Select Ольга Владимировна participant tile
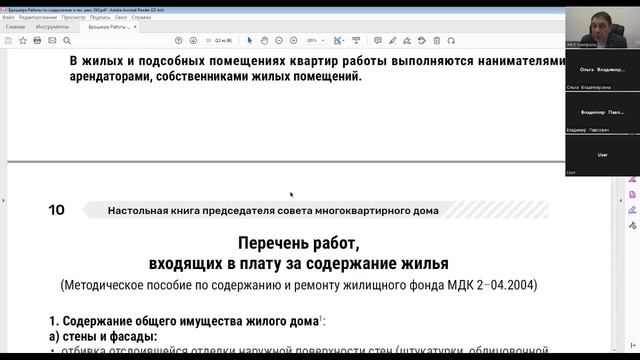Viewport: 640px width, 360px height. pyautogui.click(x=602, y=70)
